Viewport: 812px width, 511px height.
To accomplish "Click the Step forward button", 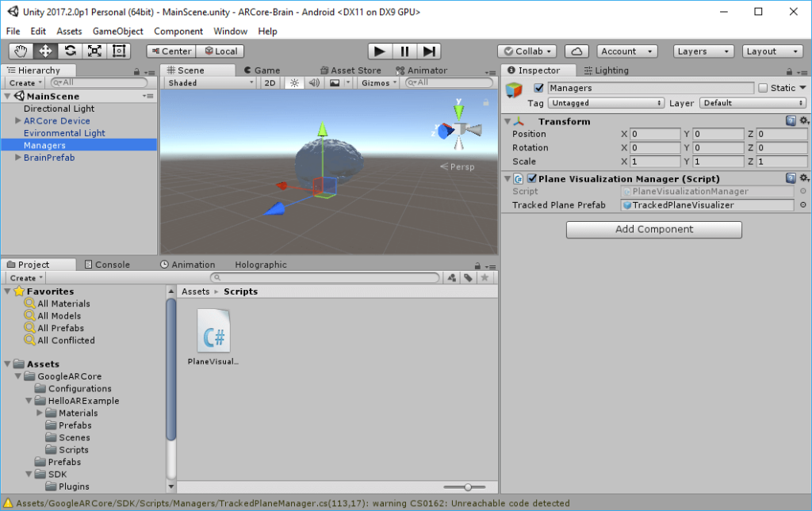I will pos(429,51).
